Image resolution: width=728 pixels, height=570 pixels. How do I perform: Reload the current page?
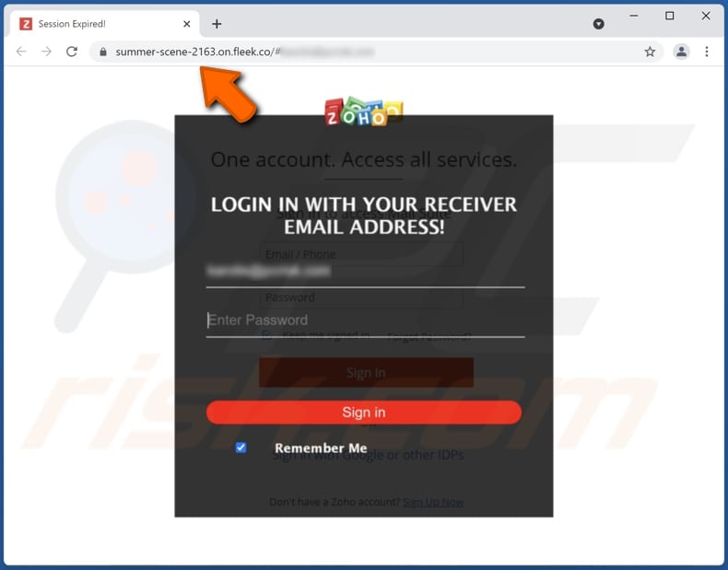(x=72, y=52)
